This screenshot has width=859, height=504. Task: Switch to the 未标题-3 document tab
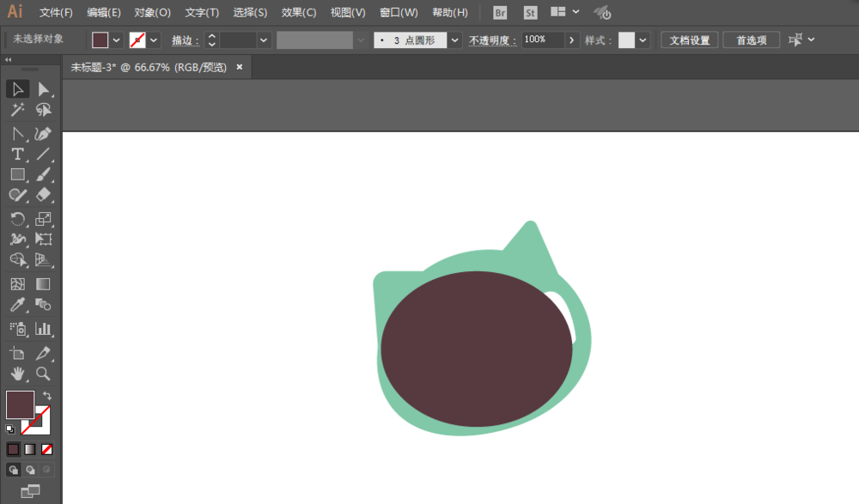pos(149,67)
